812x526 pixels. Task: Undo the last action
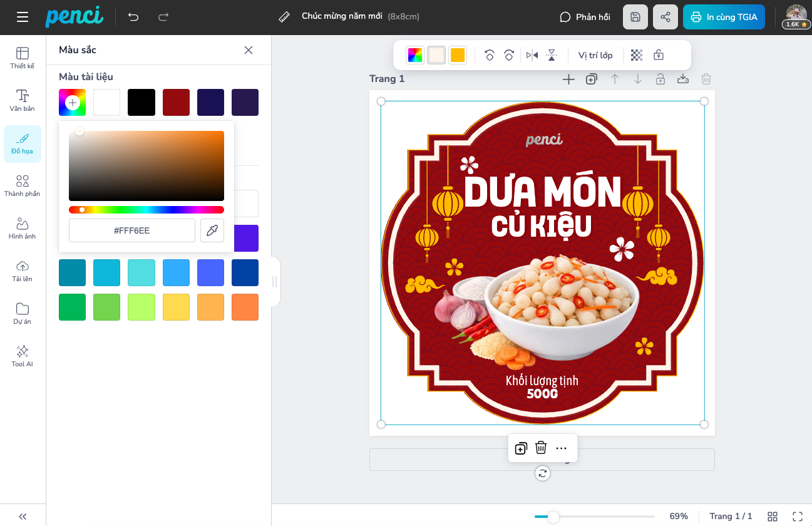pyautogui.click(x=133, y=17)
